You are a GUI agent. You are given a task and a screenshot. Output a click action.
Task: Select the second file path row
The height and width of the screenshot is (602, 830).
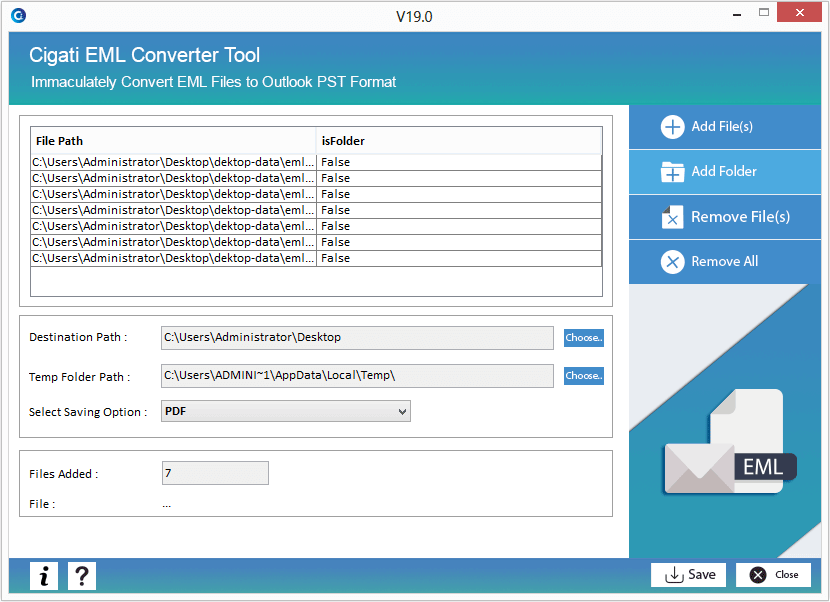tap(316, 178)
